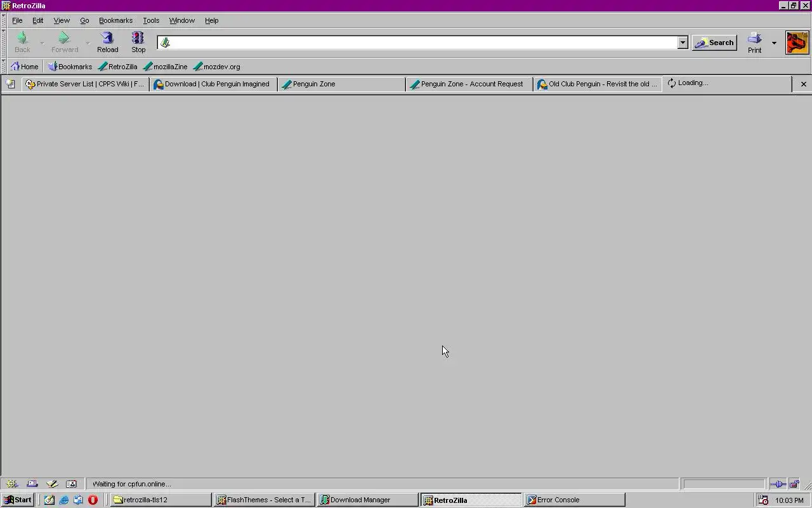This screenshot has height=508, width=812.
Task: Switch to the Penguin Zone tab
Action: [x=341, y=84]
